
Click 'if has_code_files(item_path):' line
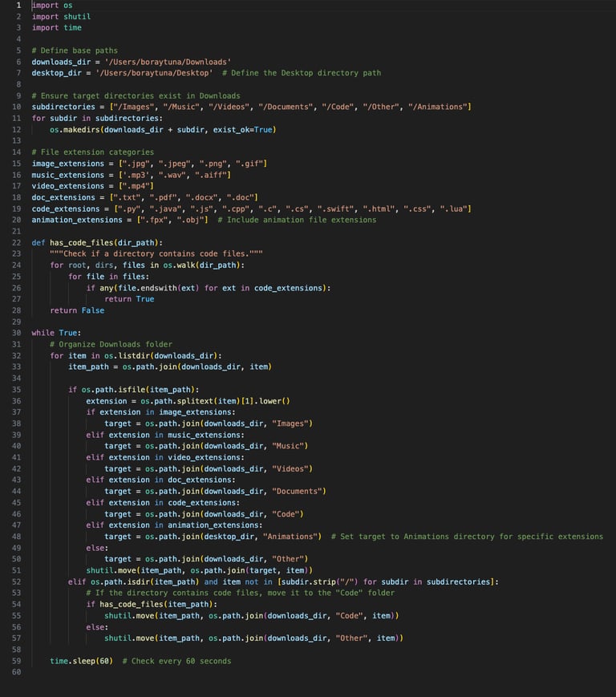click(152, 605)
